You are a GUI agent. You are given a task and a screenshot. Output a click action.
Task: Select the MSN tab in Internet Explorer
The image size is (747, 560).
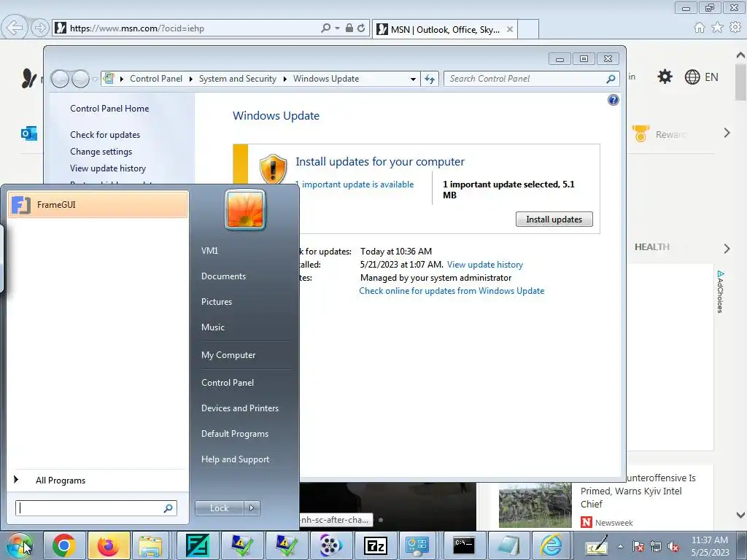pyautogui.click(x=445, y=29)
